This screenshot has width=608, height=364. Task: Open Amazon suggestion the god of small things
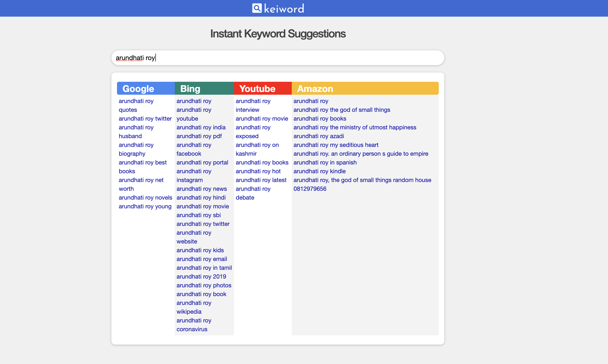[x=342, y=110]
